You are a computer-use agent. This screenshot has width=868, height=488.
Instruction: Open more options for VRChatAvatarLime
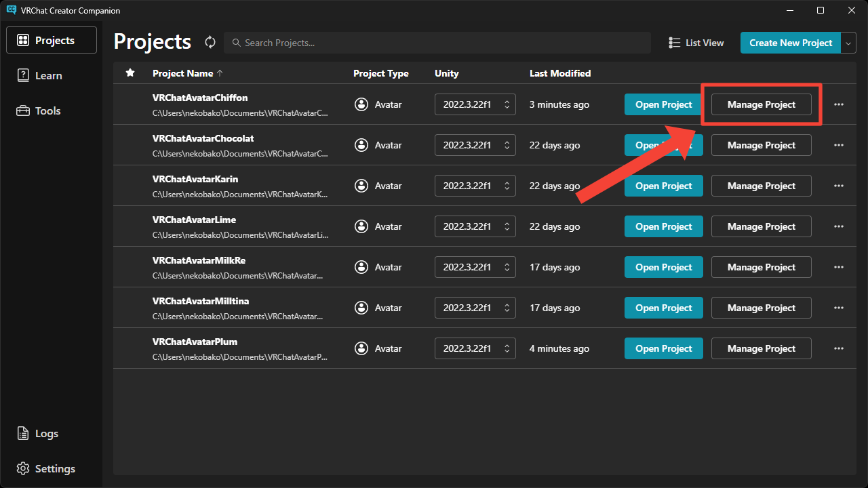(839, 226)
